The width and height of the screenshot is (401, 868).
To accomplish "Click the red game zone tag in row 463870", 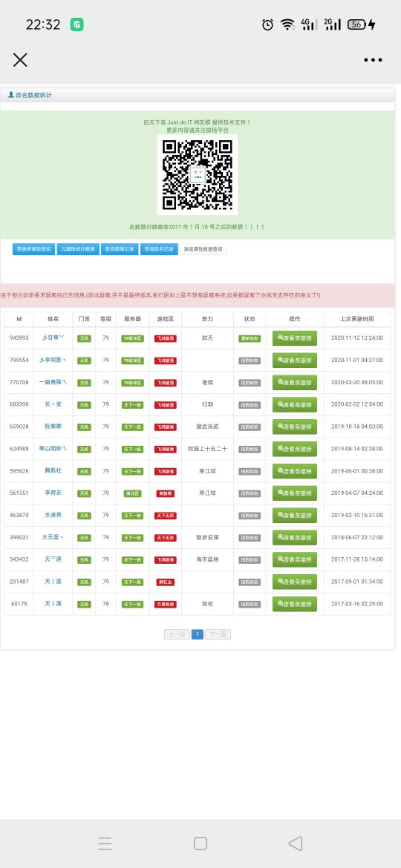I will click(x=166, y=516).
